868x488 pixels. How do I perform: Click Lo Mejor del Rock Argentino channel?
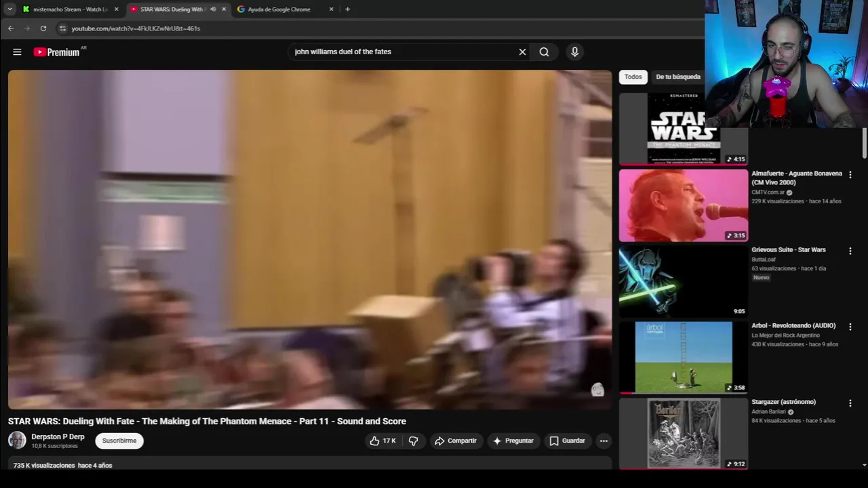(x=785, y=335)
